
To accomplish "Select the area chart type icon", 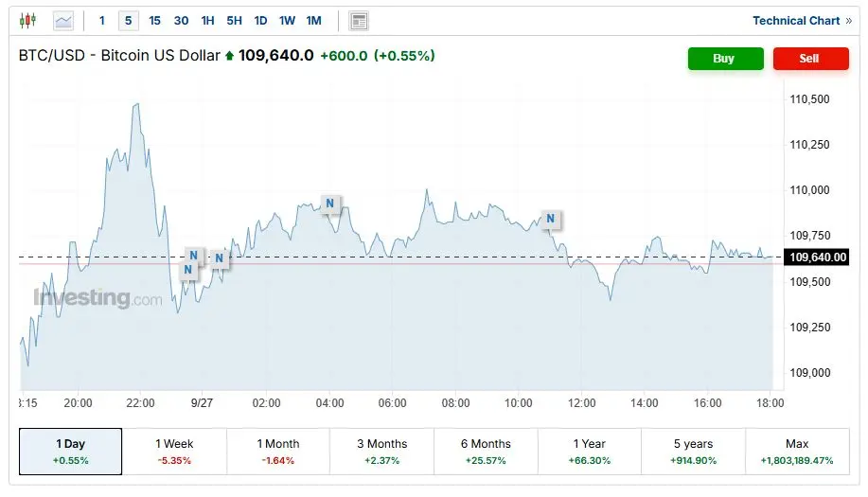I will [63, 21].
